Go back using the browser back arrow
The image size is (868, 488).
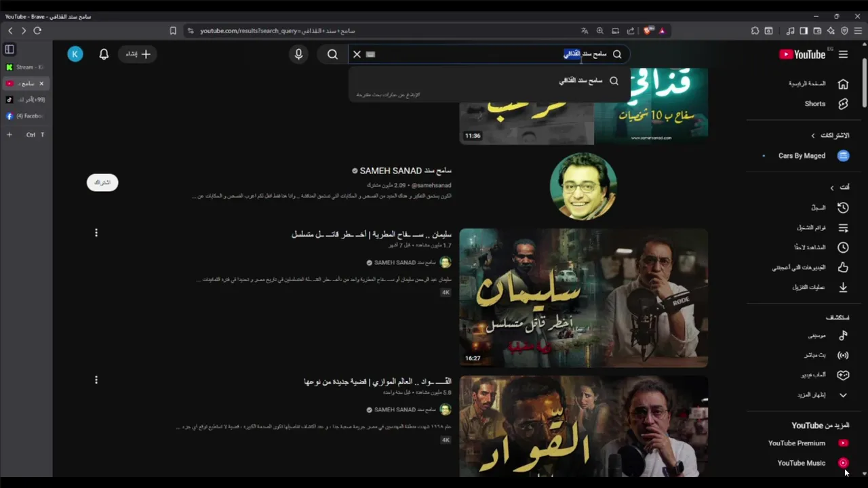click(x=10, y=30)
